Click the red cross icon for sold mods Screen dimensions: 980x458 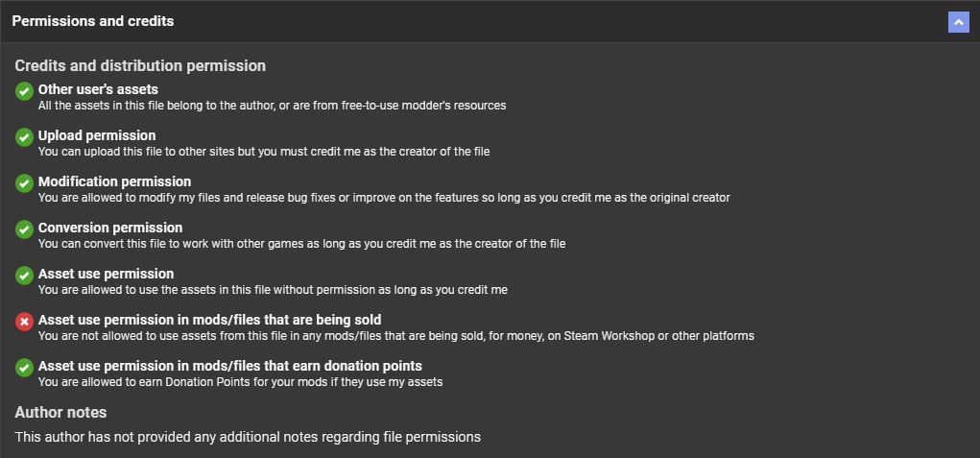24,322
